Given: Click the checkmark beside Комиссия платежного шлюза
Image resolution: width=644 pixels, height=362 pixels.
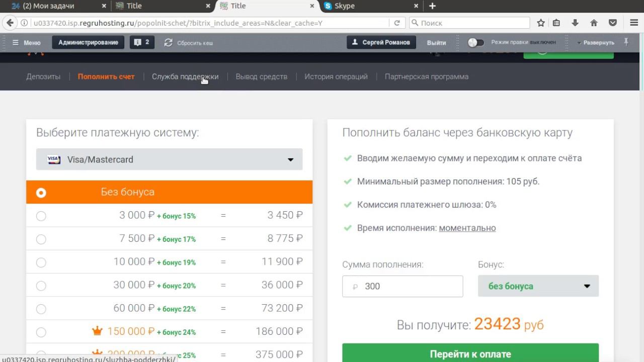Looking at the screenshot, I should click(x=347, y=205).
